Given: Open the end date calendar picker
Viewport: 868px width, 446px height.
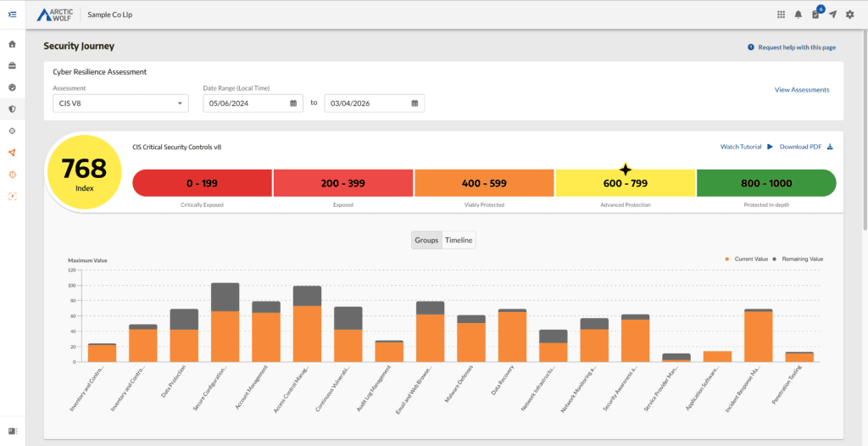Looking at the screenshot, I should [x=415, y=103].
